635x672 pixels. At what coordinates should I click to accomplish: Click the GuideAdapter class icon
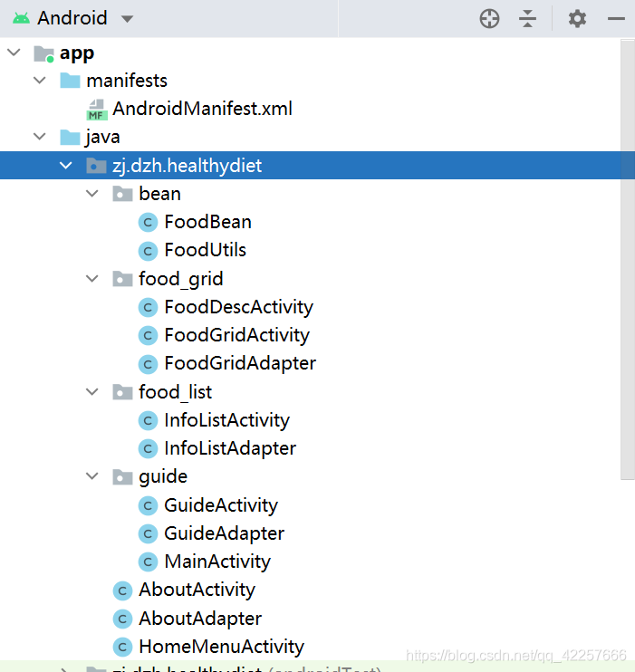click(148, 534)
